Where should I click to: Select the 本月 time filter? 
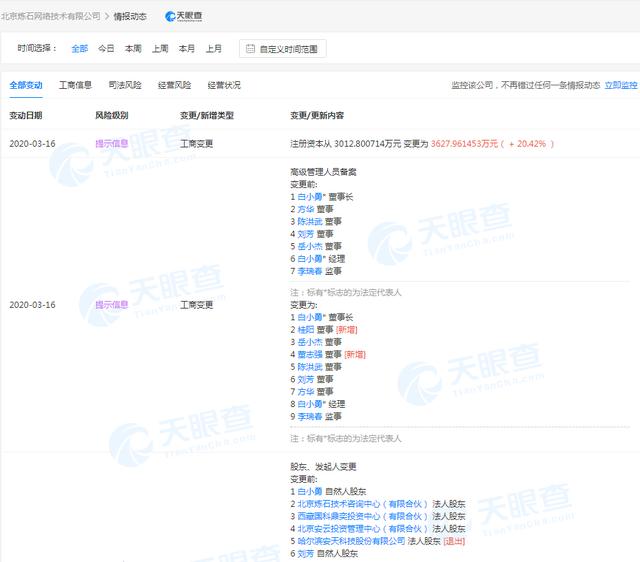coord(187,49)
